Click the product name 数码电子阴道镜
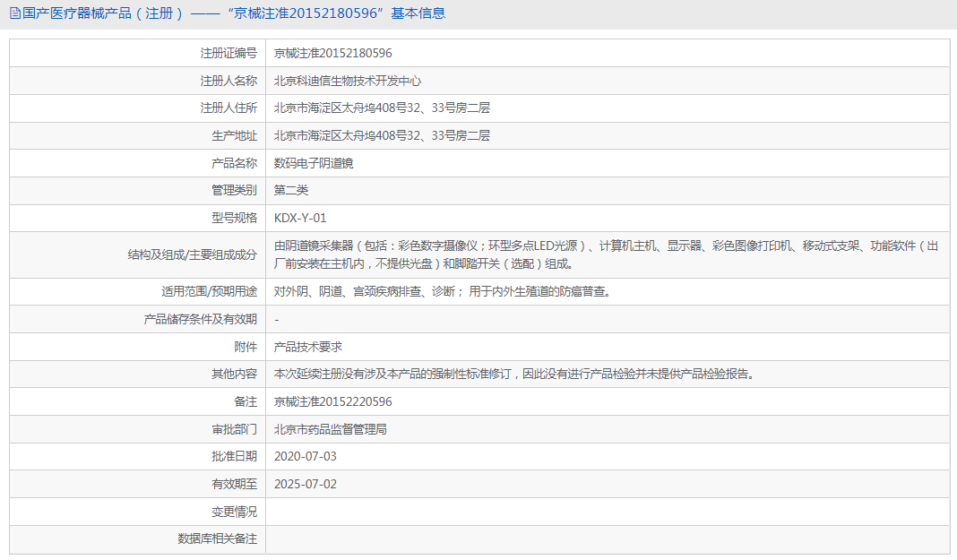This screenshot has width=957, height=560. tap(314, 163)
